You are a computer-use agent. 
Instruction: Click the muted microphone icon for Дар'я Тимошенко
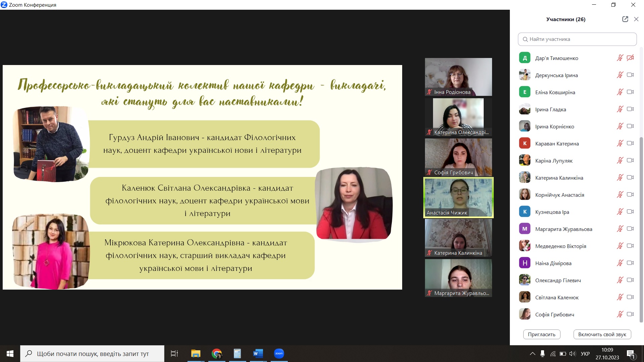pos(620,58)
